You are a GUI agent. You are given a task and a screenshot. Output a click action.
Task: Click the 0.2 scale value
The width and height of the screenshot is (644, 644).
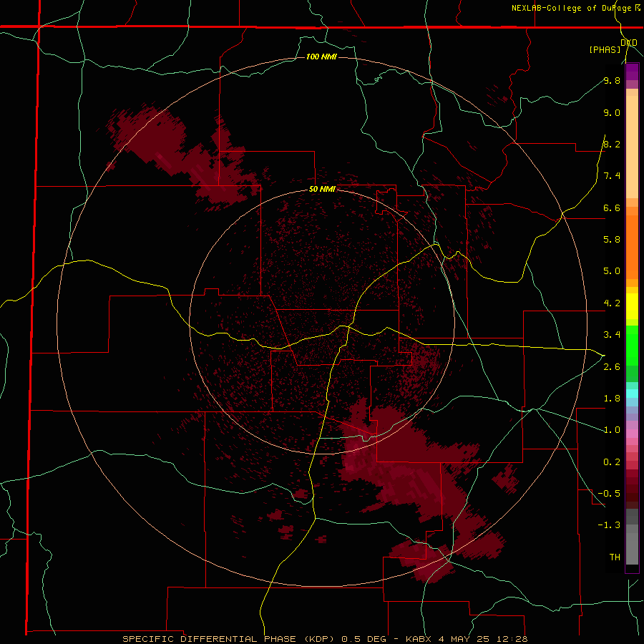(x=612, y=462)
